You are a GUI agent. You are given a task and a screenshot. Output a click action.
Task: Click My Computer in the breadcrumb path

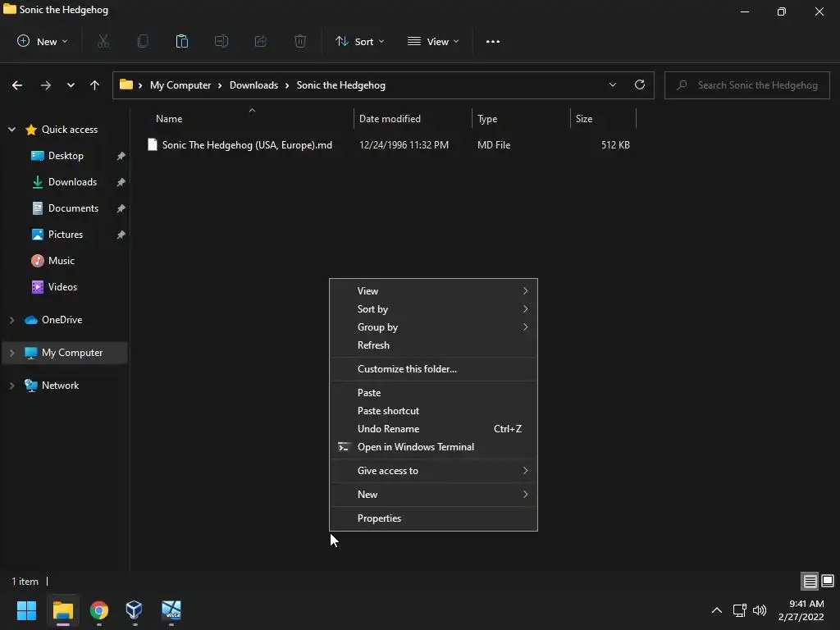coord(180,85)
